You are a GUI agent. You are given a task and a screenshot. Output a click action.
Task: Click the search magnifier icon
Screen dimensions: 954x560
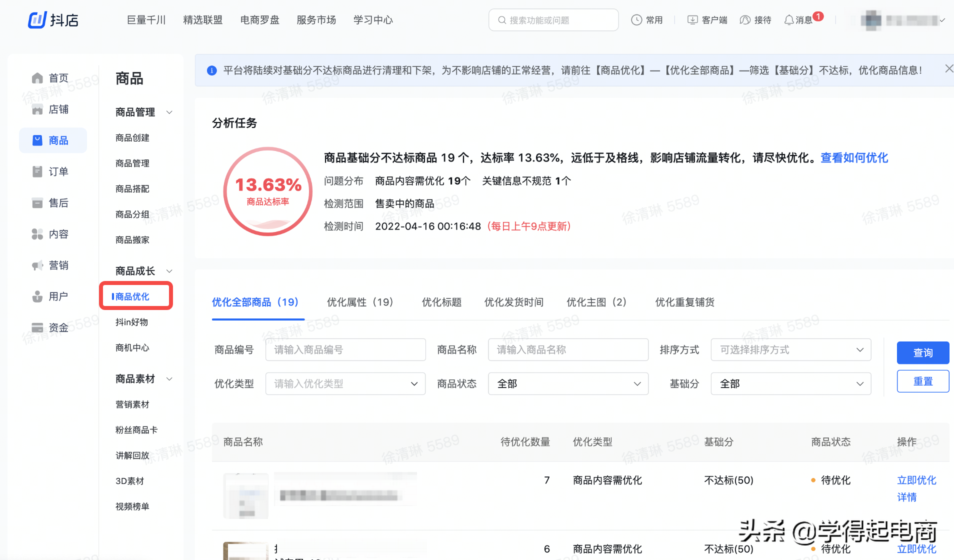coord(501,20)
